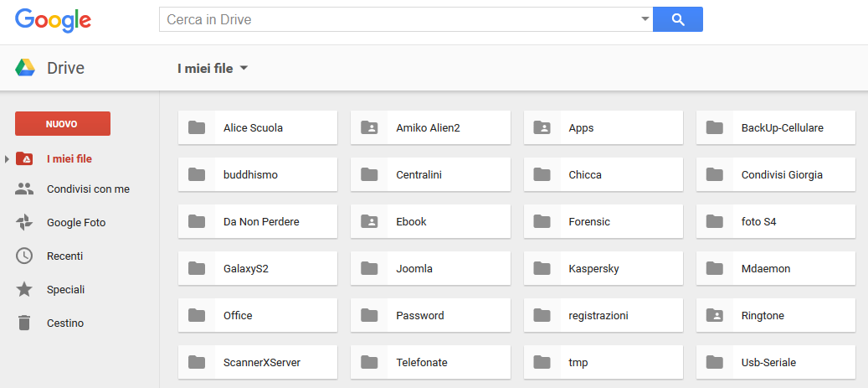Select the Da Non Perdere folder name

[x=260, y=222]
